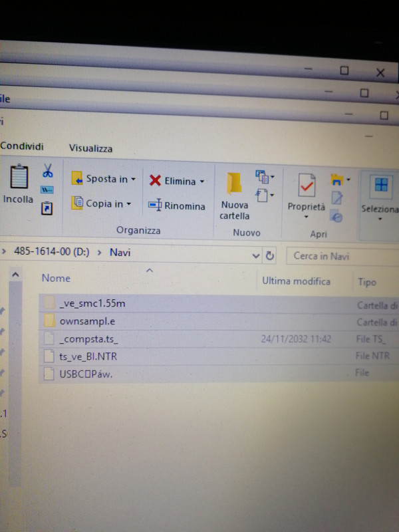Rename the selected file with Rinomina
This screenshot has height=532, width=399.
point(177,205)
